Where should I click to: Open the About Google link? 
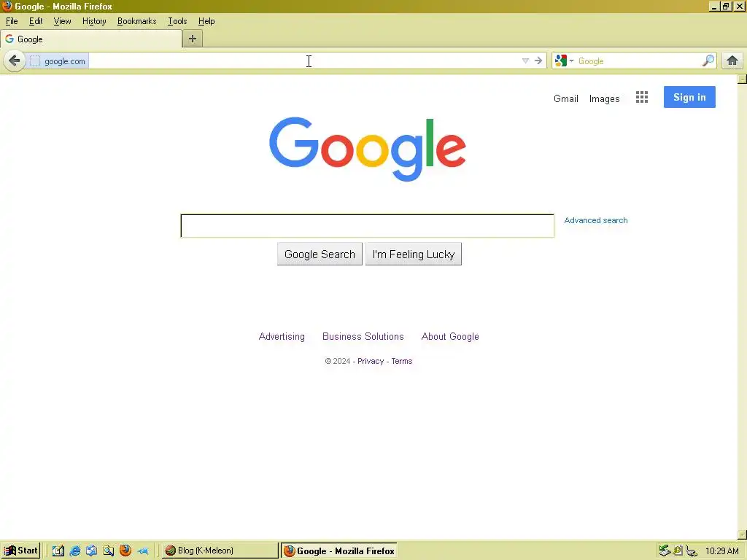(x=450, y=336)
